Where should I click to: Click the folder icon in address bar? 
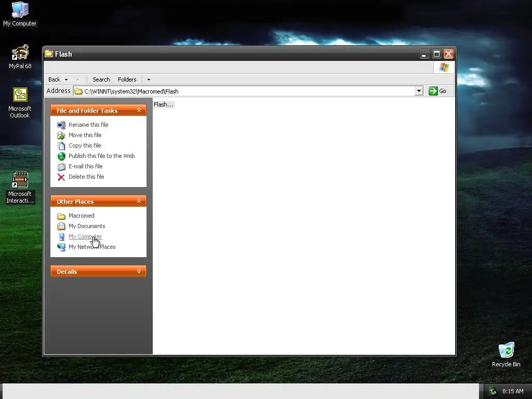(x=78, y=91)
